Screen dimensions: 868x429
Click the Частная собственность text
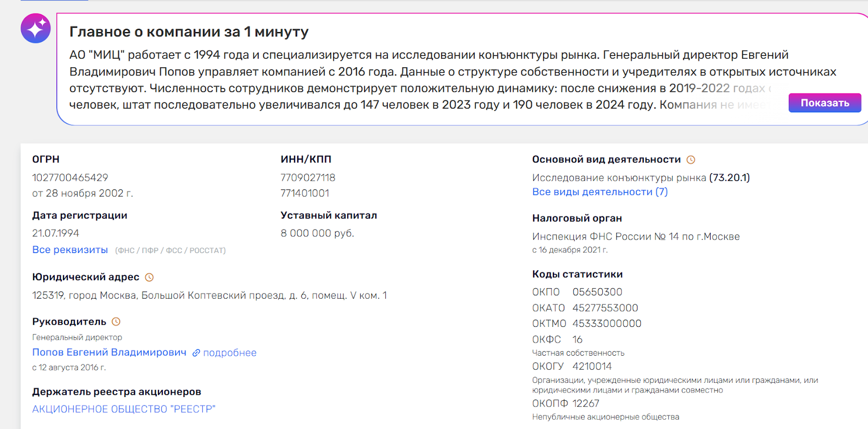point(578,353)
